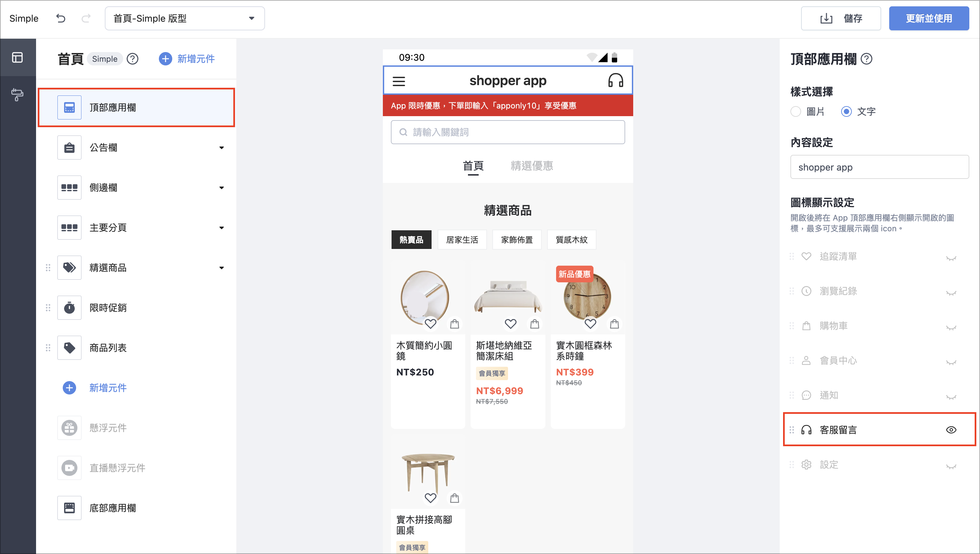
Task: Select the 限時促銷 list item
Action: pos(136,307)
